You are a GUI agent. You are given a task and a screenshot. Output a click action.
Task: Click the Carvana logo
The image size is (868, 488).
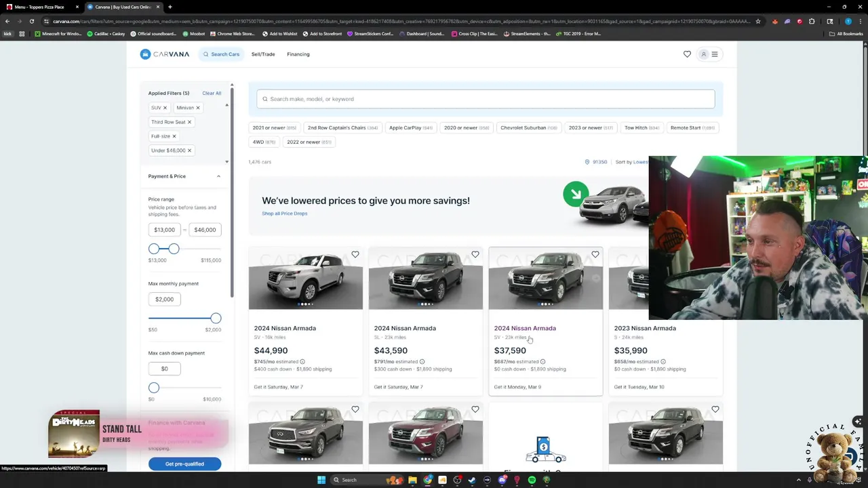[x=165, y=54]
